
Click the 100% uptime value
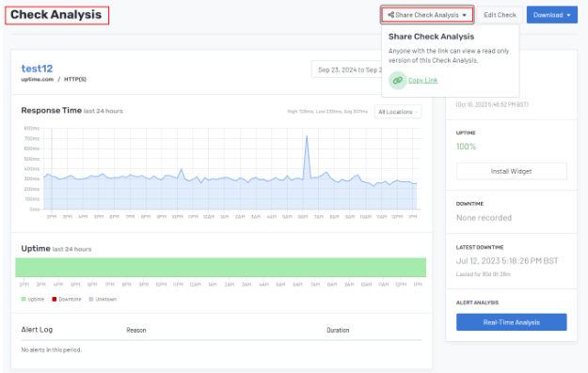[x=466, y=147]
